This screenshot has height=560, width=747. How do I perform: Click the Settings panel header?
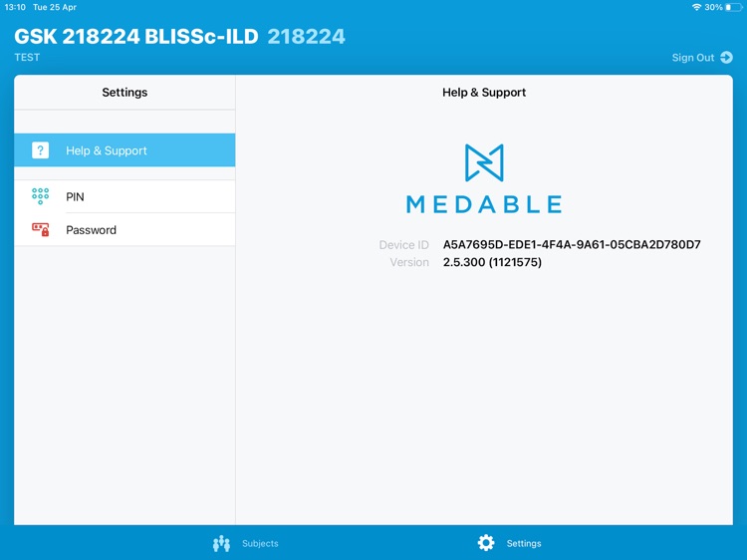coord(124,92)
